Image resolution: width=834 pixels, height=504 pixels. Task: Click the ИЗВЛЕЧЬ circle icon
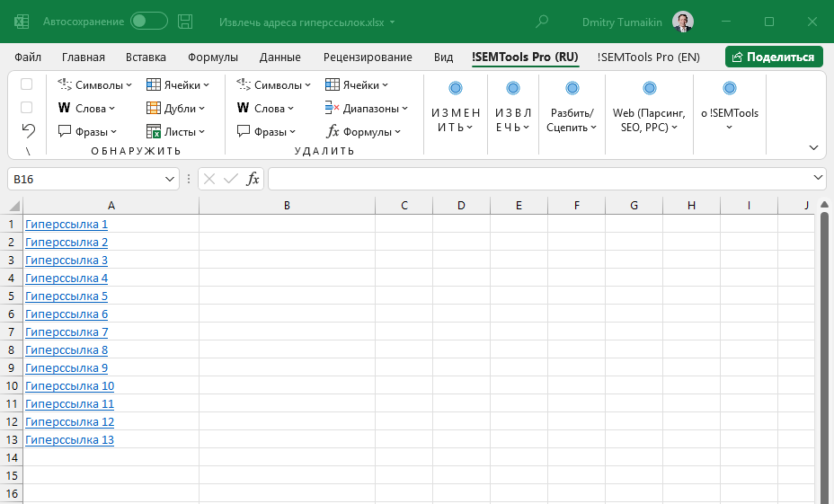point(513,88)
